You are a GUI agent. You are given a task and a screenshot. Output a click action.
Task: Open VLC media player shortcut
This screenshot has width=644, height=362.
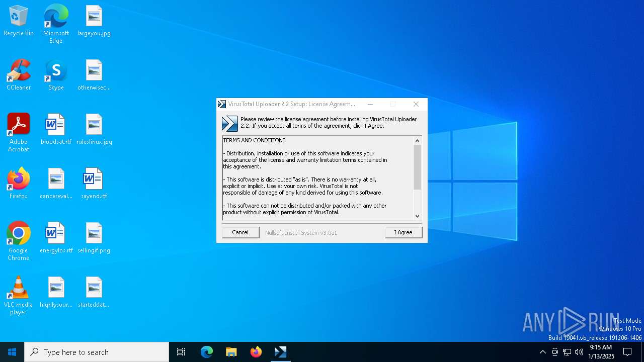click(x=19, y=296)
